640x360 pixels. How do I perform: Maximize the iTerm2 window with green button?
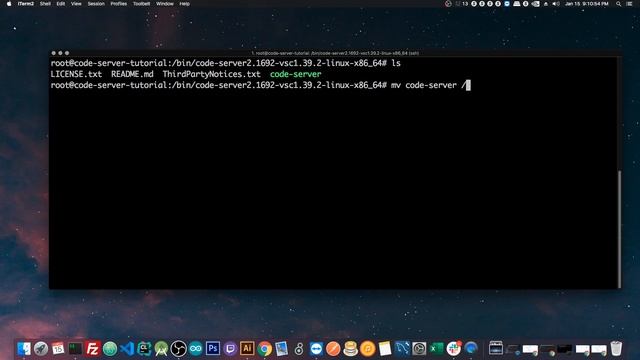click(x=67, y=53)
